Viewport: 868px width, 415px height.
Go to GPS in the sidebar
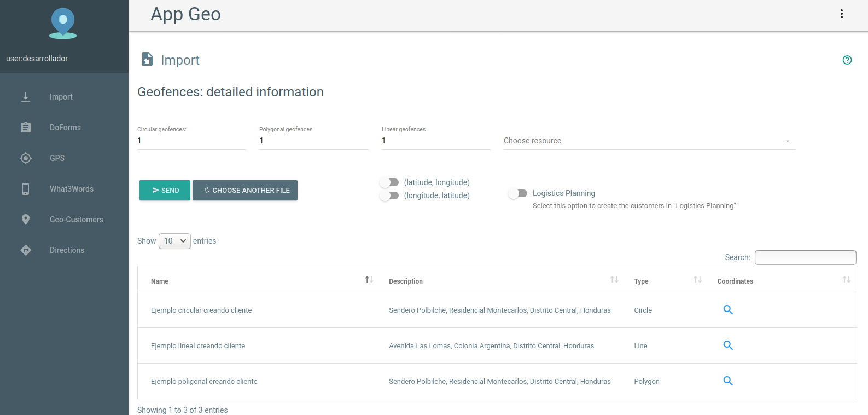pyautogui.click(x=64, y=158)
